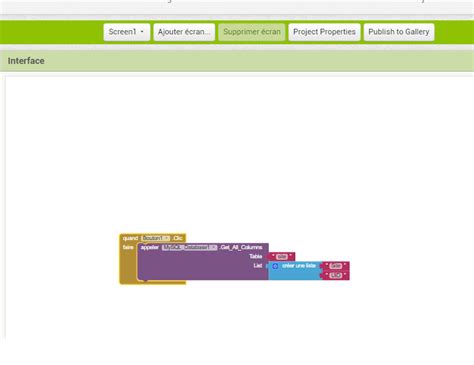Click the 'faire' label in event block
This screenshot has height=365, width=474.
coord(128,247)
